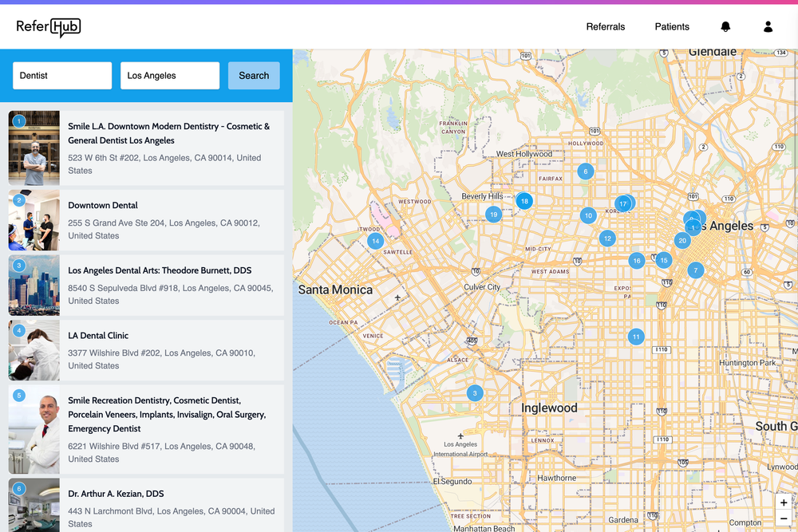Click the Los Angeles skyline thumbnail
The image size is (798, 532).
click(34, 286)
